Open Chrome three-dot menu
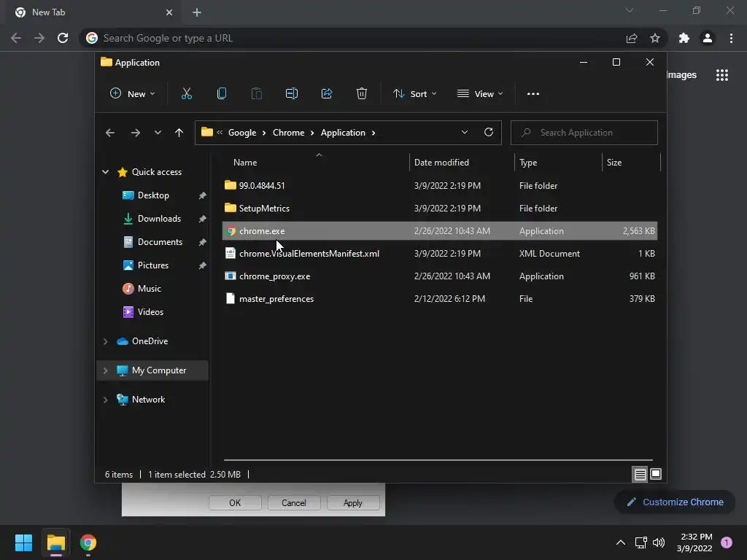 [x=731, y=38]
